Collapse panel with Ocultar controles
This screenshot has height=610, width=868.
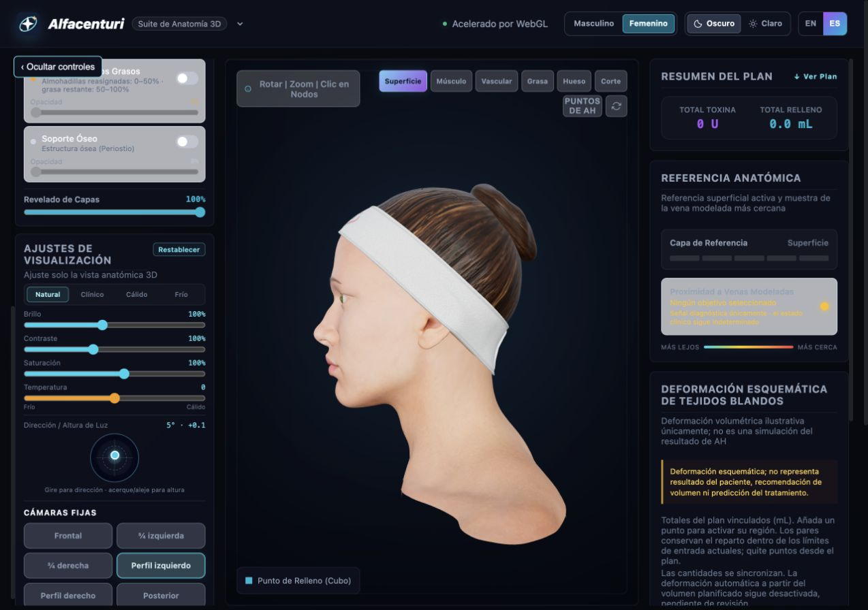pos(58,67)
